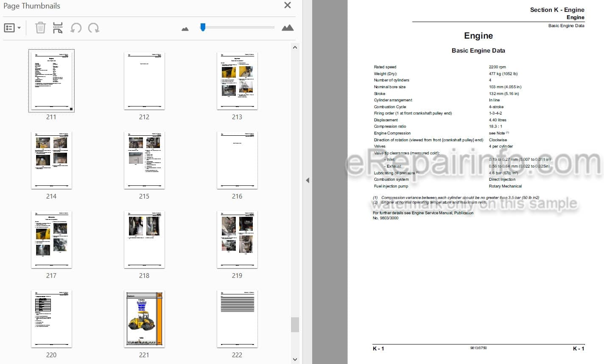Select page 211 thumbnail
Viewport: 604px width, 364px height.
(x=51, y=81)
